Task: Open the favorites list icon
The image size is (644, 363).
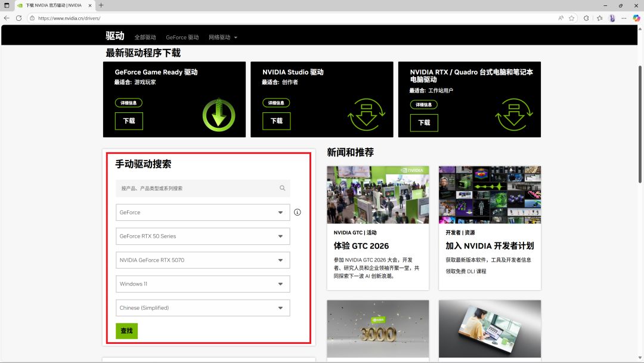Action: pyautogui.click(x=600, y=18)
